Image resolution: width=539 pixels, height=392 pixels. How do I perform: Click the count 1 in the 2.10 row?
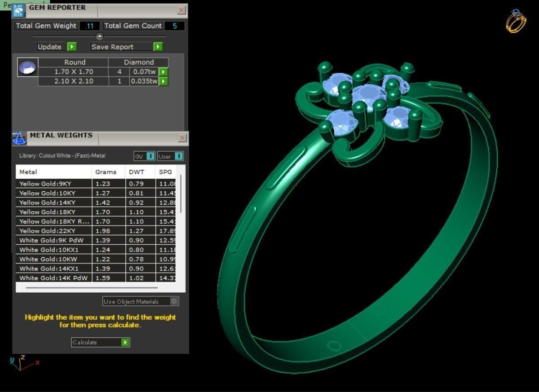(x=119, y=81)
